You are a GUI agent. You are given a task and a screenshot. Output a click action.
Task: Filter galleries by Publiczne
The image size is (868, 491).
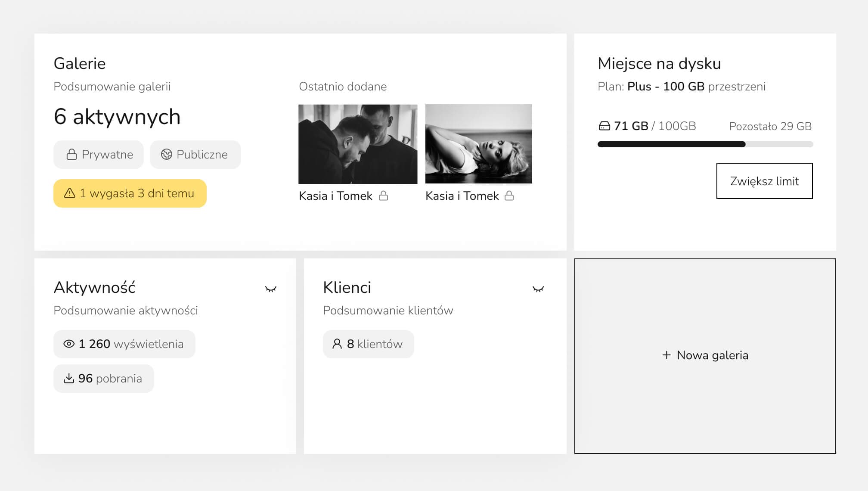click(x=195, y=154)
